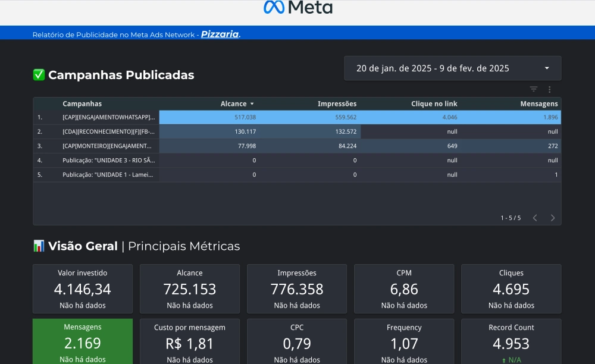
Task: Open the table's three-dot more options menu
Action: click(550, 89)
